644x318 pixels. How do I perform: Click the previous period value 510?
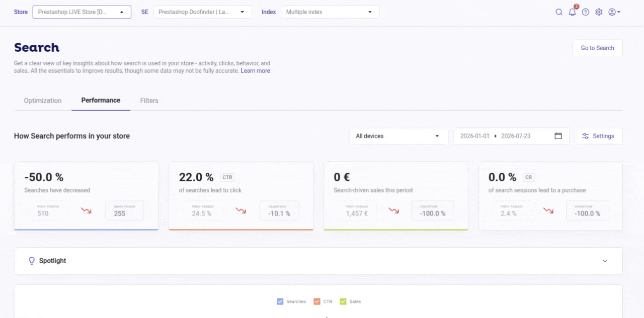43,214
